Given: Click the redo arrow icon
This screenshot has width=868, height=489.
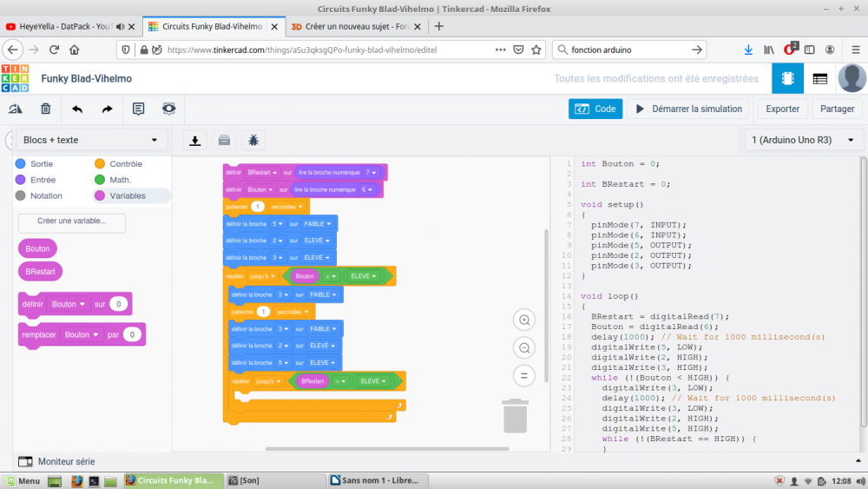Looking at the screenshot, I should point(107,109).
